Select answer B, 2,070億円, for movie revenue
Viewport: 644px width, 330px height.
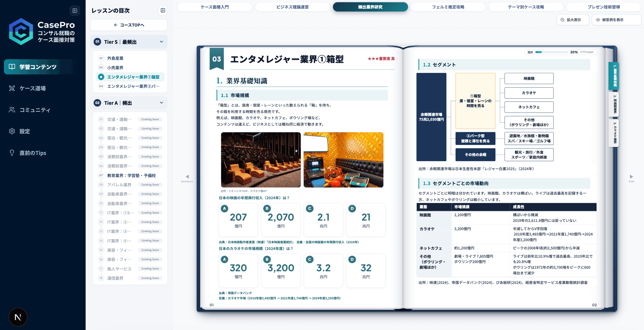[281, 220]
